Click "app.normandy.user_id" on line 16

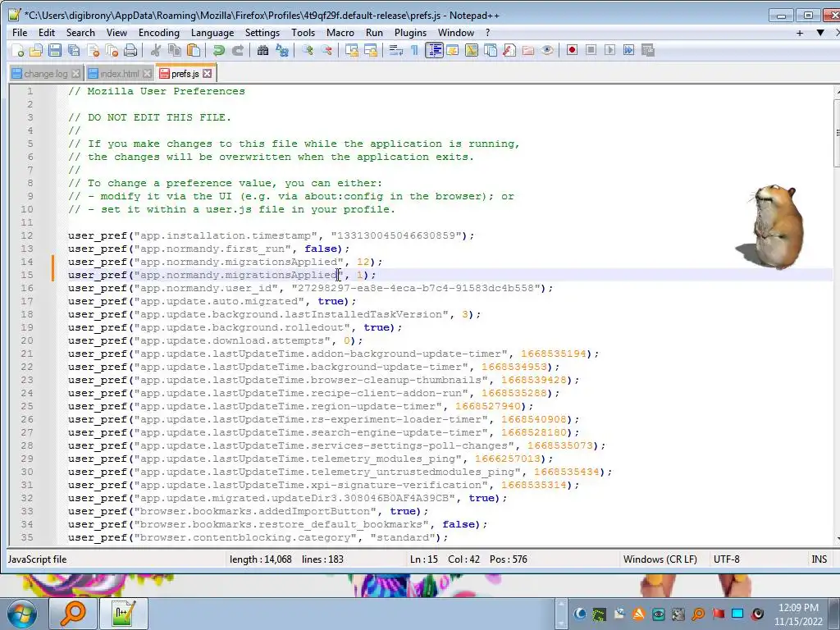pyautogui.click(x=206, y=288)
